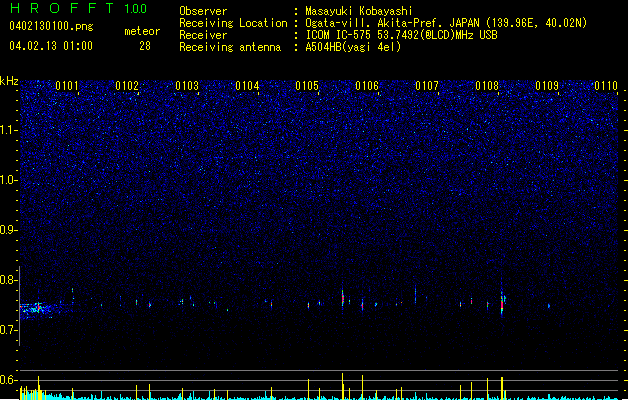
Task: Click the isolated blue echo after 0109
Action: 549,306
